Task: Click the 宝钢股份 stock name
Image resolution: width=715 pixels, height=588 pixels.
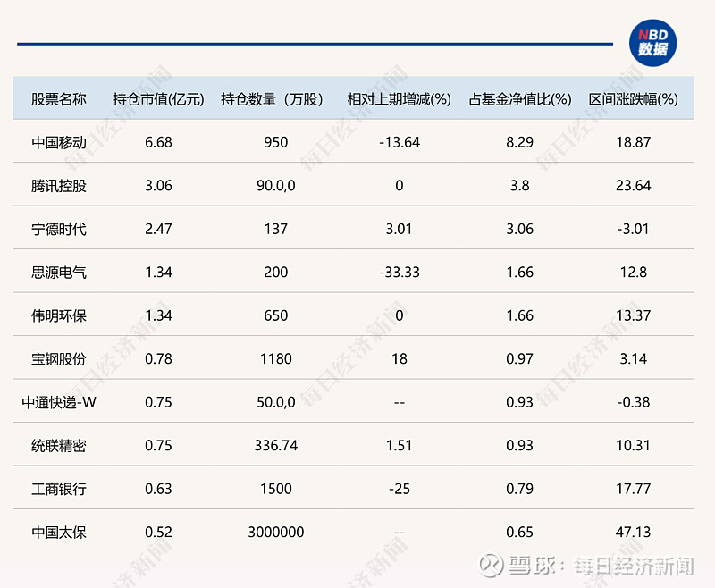Action: [59, 358]
